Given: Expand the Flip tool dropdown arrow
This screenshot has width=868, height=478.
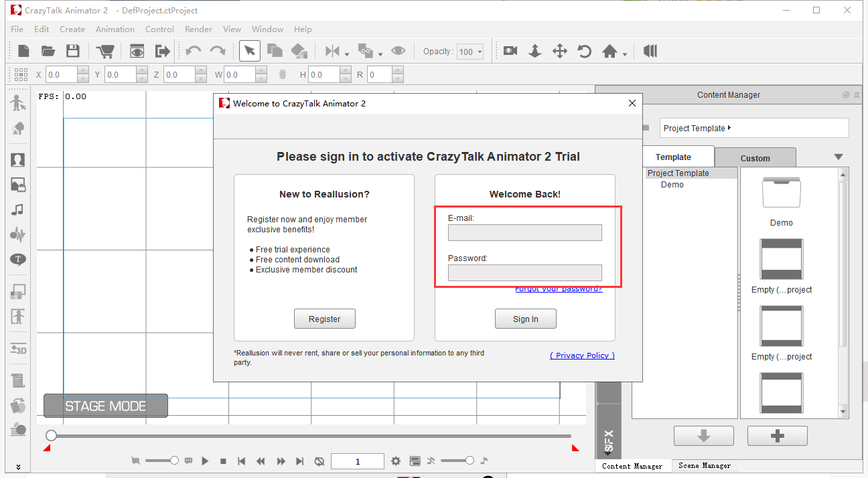Looking at the screenshot, I should (x=347, y=54).
